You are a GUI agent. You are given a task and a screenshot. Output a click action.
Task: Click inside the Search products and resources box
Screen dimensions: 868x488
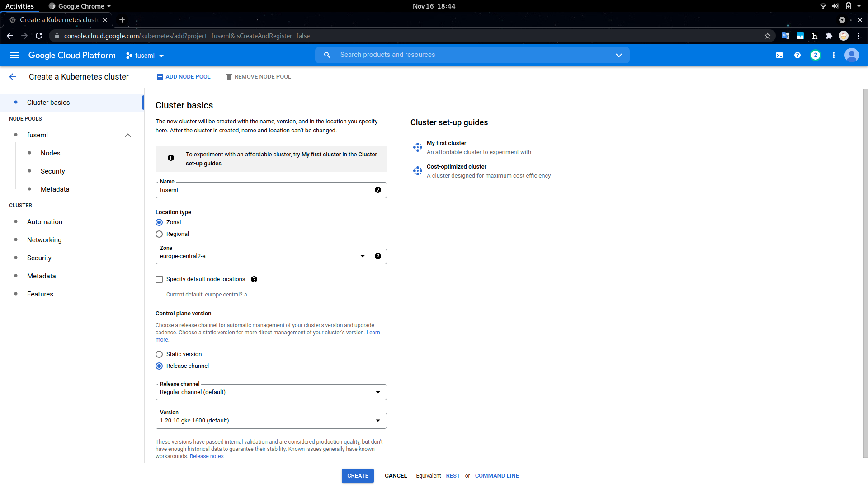pos(452,55)
